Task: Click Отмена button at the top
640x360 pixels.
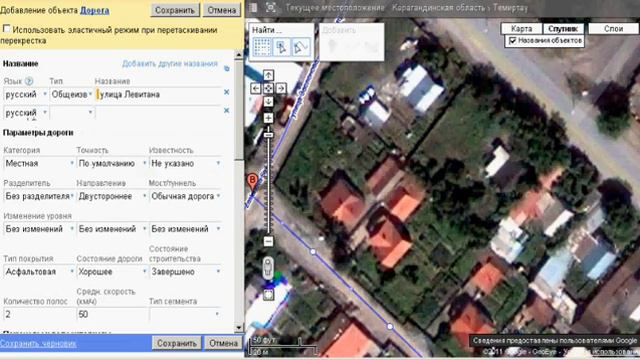Action: tap(222, 10)
